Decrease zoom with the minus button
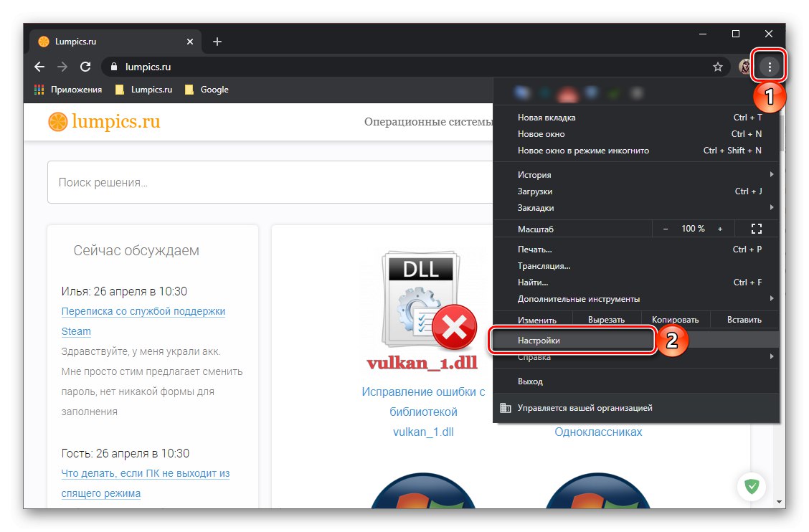This screenshot has width=809, height=532. pos(666,229)
